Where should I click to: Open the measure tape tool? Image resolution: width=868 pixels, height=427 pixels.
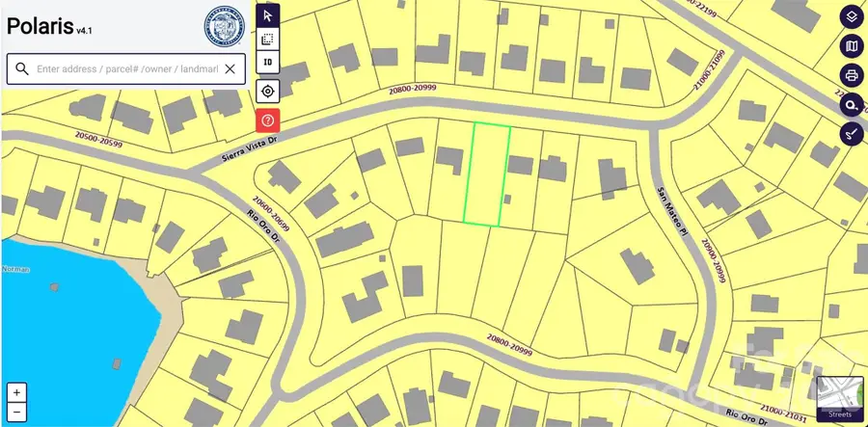click(x=851, y=105)
